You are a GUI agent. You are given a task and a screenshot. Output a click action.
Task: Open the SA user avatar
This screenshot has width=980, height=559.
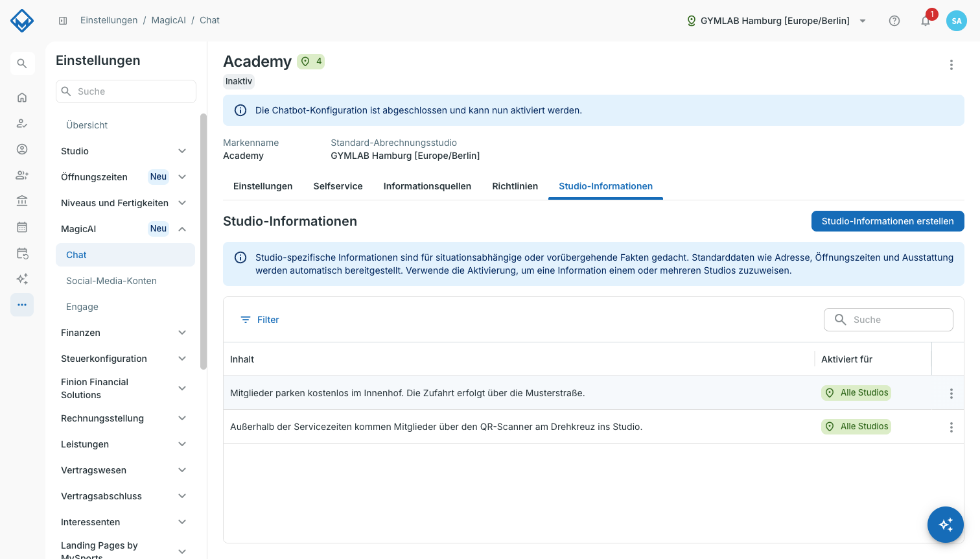(957, 21)
